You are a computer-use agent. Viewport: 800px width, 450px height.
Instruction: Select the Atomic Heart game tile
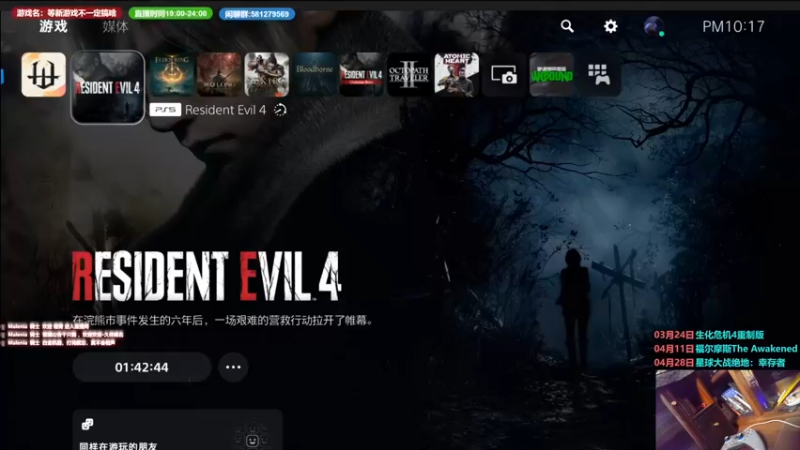(x=457, y=74)
